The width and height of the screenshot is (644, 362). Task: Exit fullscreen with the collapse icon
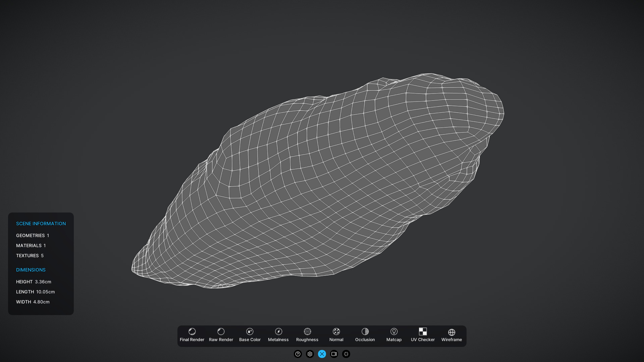click(x=346, y=354)
